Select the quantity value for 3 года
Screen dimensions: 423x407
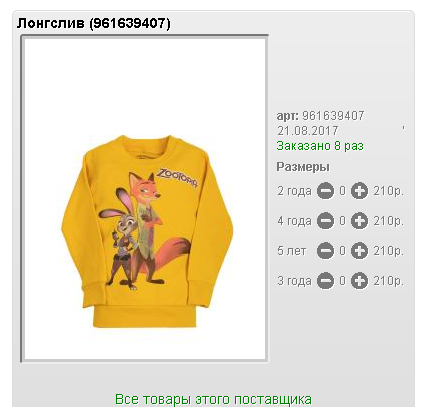tap(343, 281)
